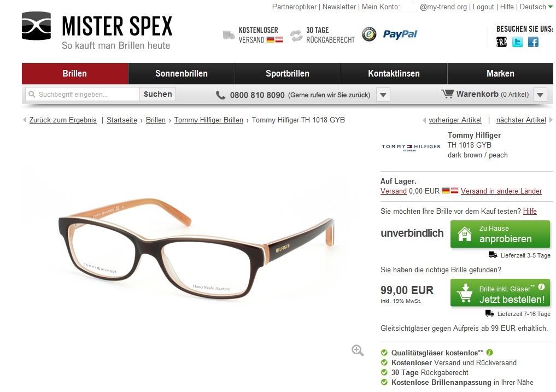This screenshot has width=556, height=392.
Task: Click the Jetzt bestellen button
Action: click(x=500, y=292)
